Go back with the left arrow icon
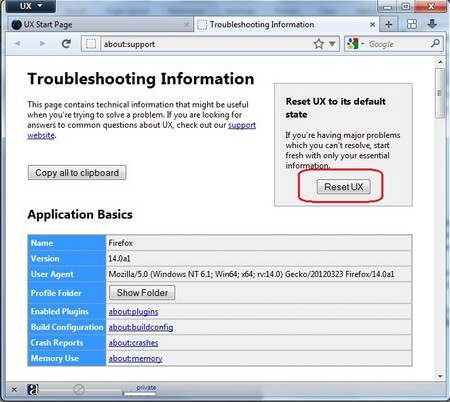The height and width of the screenshot is (402, 450). tap(18, 44)
